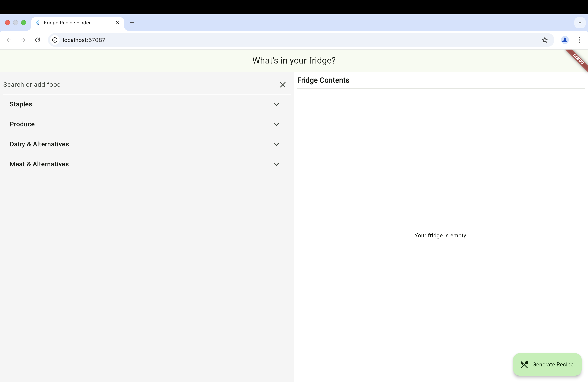Click the Produce category label
The width and height of the screenshot is (588, 382).
click(x=22, y=124)
